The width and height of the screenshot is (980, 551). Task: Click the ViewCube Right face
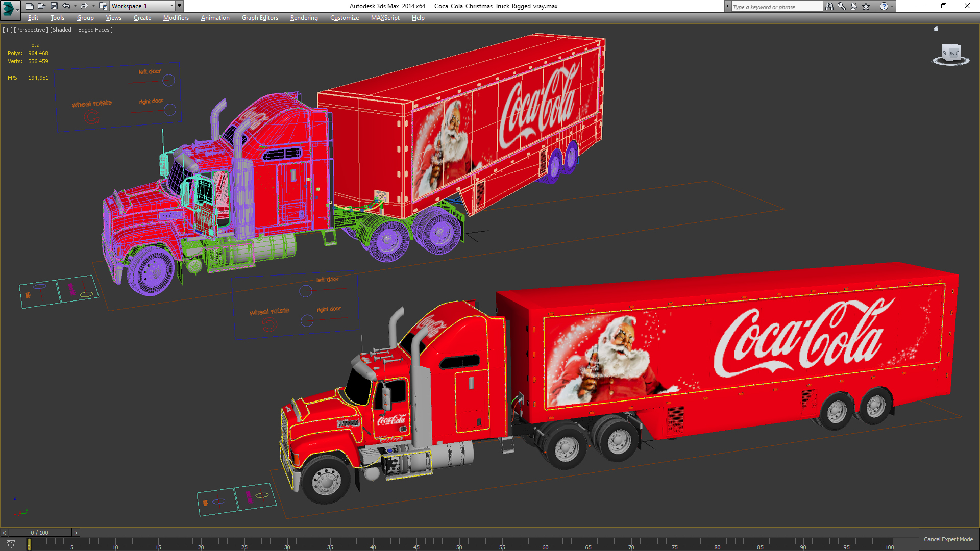953,53
